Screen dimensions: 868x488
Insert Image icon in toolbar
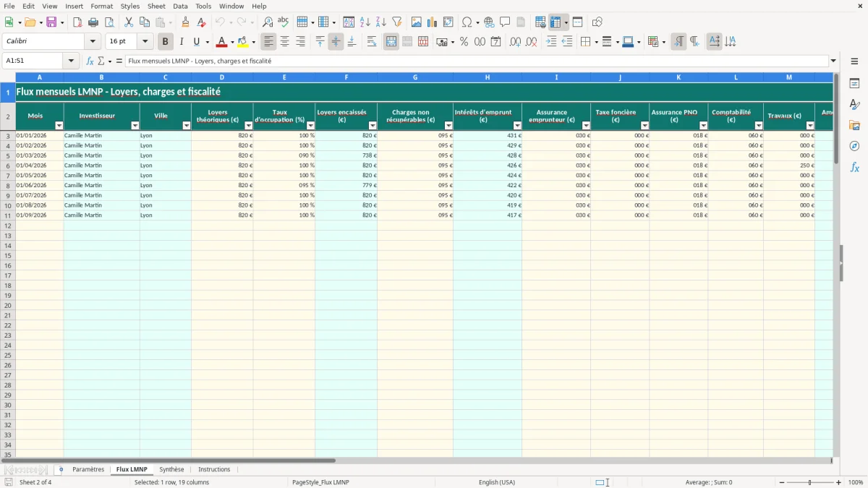(x=417, y=22)
